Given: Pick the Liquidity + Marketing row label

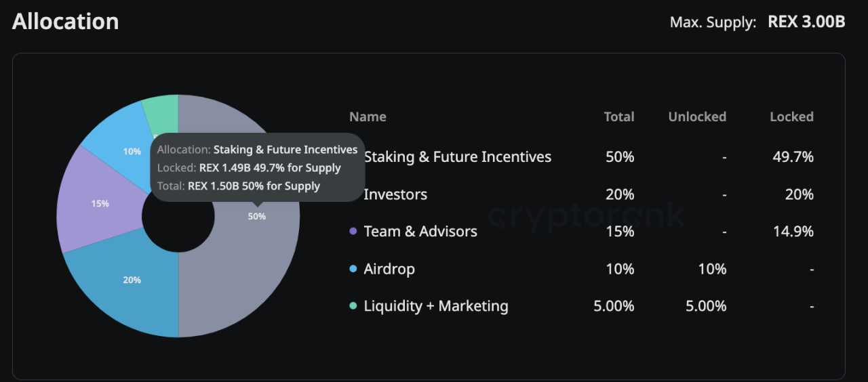Looking at the screenshot, I should click(x=436, y=306).
